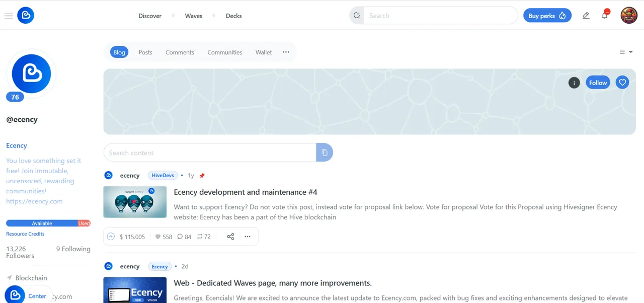Image resolution: width=644 pixels, height=303 pixels.
Task: Click the ecency author avatar on Web post
Action: [x=108, y=266]
